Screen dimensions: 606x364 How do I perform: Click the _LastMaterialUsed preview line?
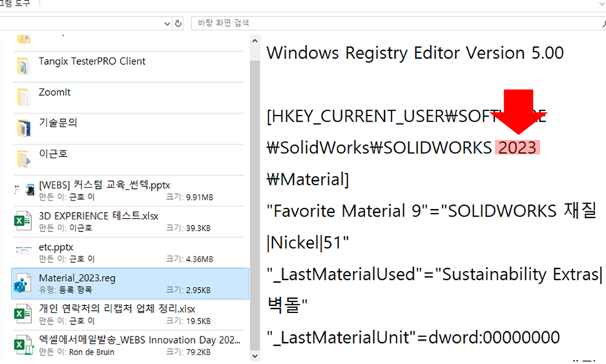click(x=435, y=275)
